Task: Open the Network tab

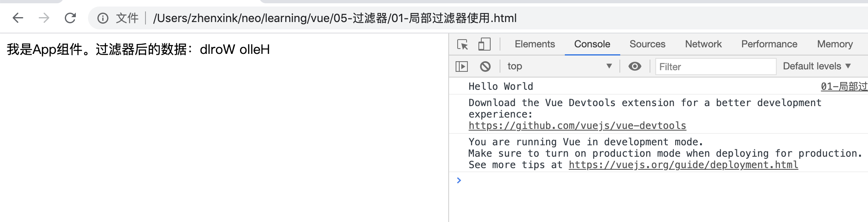Action: [703, 44]
